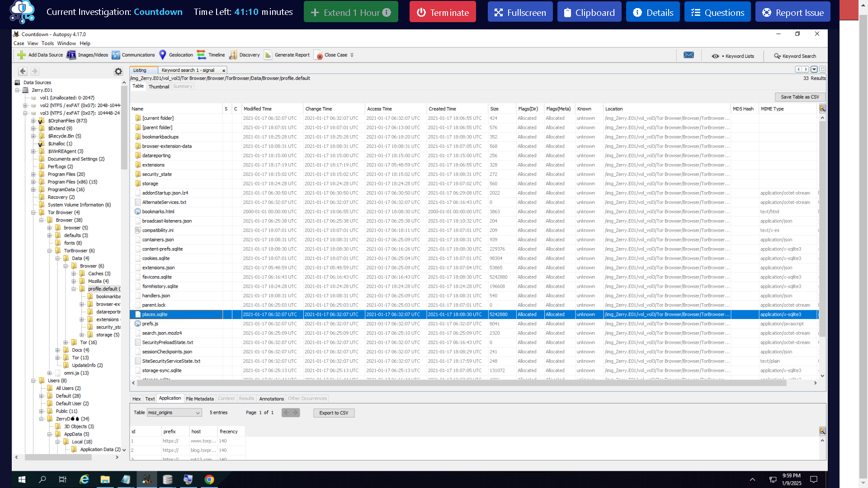Click the file table horizontal scrollbar
Screen dimensions: 868x488
(x=461, y=383)
